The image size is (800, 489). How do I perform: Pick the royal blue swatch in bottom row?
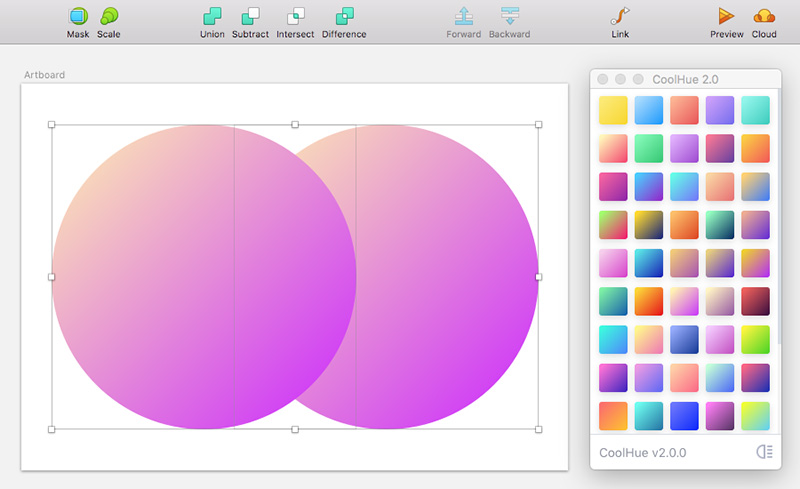tap(684, 416)
